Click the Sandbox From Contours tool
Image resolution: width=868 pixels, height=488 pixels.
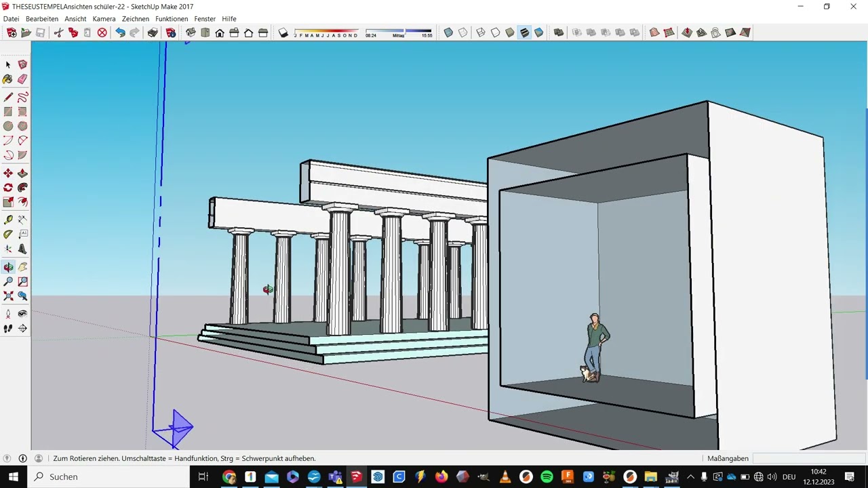tap(654, 33)
